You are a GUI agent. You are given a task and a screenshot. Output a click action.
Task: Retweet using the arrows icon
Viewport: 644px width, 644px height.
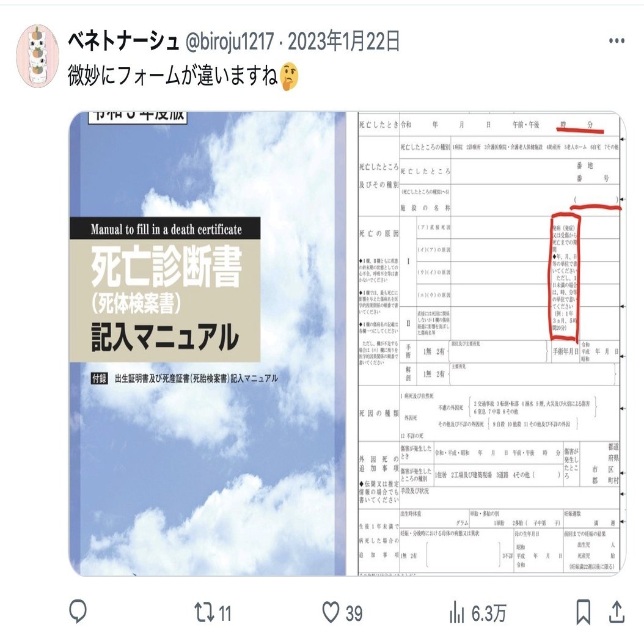click(203, 612)
